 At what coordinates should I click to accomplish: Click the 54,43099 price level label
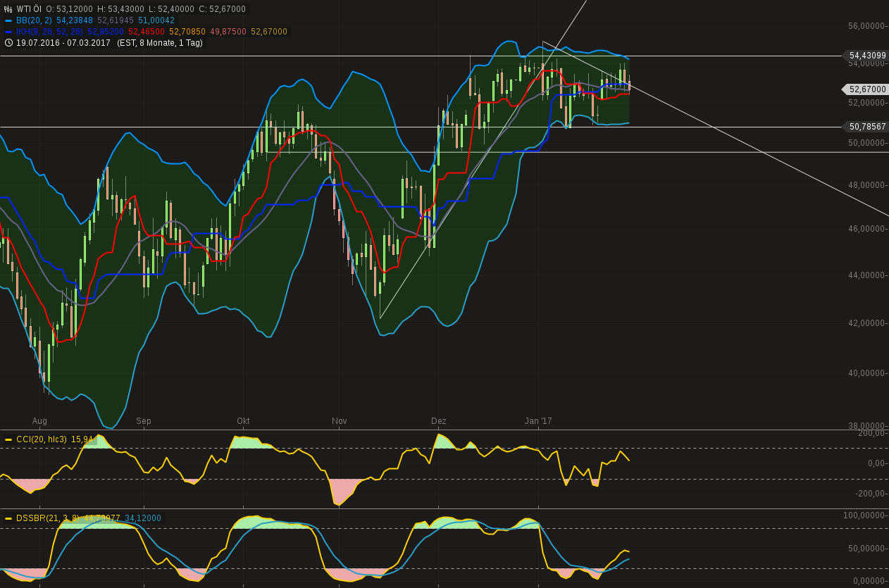(866, 56)
